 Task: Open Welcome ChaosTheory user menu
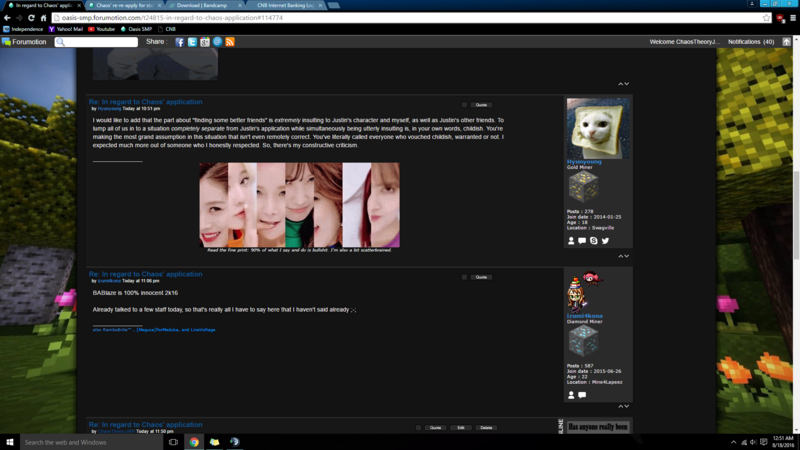click(x=684, y=42)
